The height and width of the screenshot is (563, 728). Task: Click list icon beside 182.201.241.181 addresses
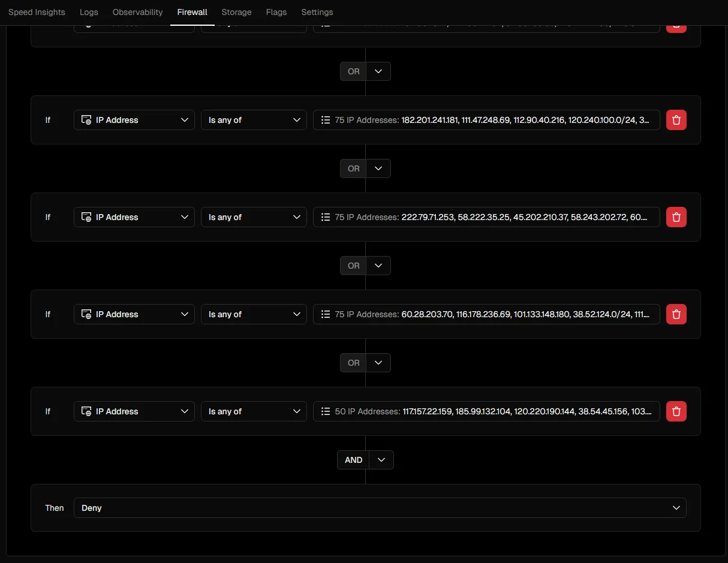[326, 120]
